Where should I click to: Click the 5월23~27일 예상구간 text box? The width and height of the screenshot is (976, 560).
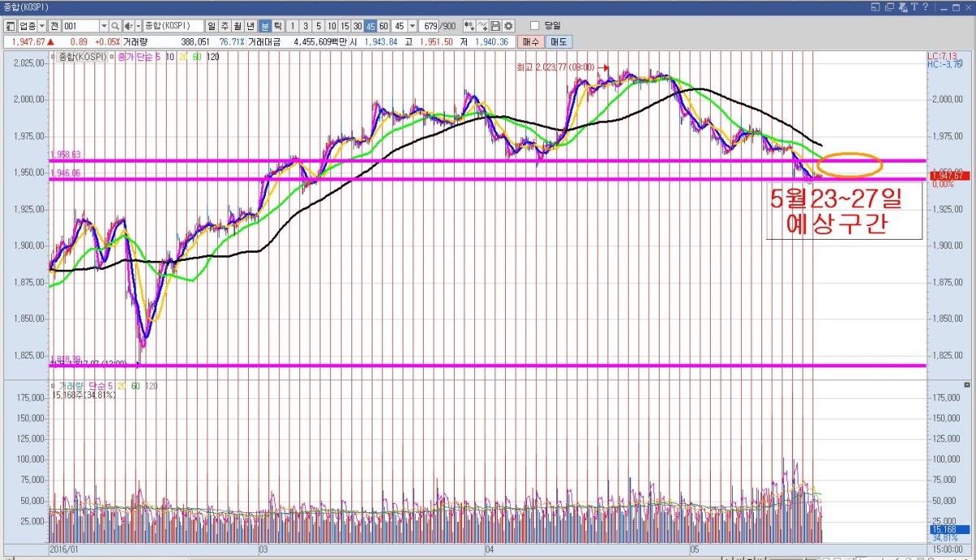pos(844,211)
